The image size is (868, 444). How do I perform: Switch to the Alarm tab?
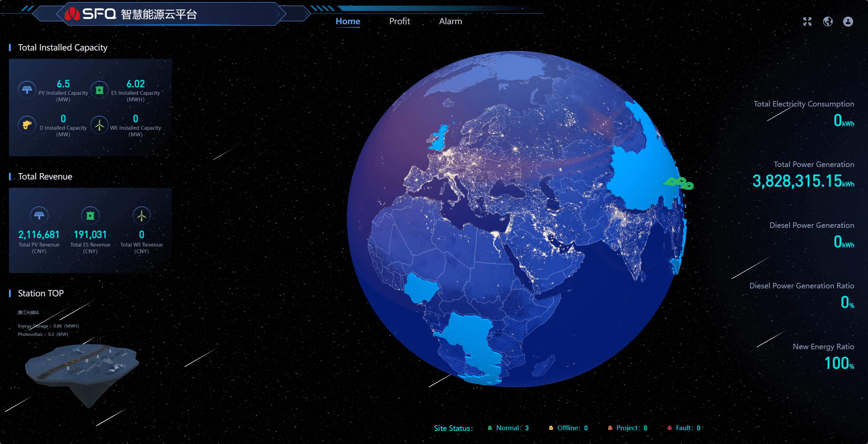450,21
